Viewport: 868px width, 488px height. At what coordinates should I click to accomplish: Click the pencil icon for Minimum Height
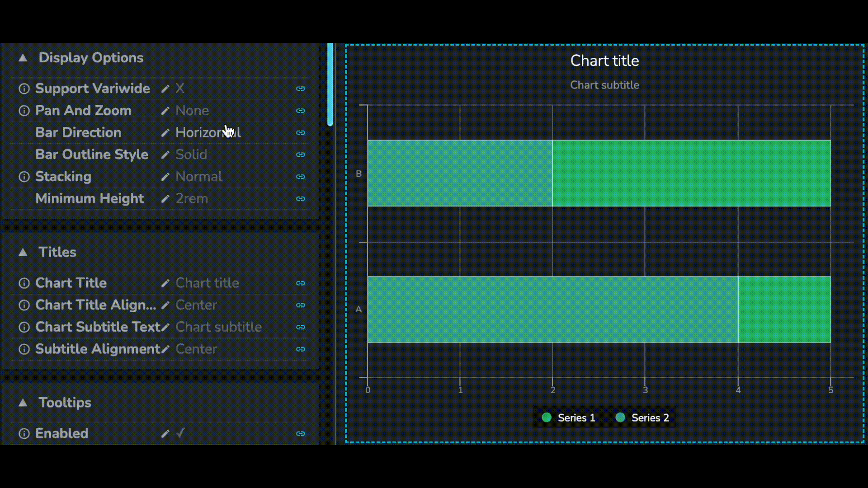tap(165, 199)
